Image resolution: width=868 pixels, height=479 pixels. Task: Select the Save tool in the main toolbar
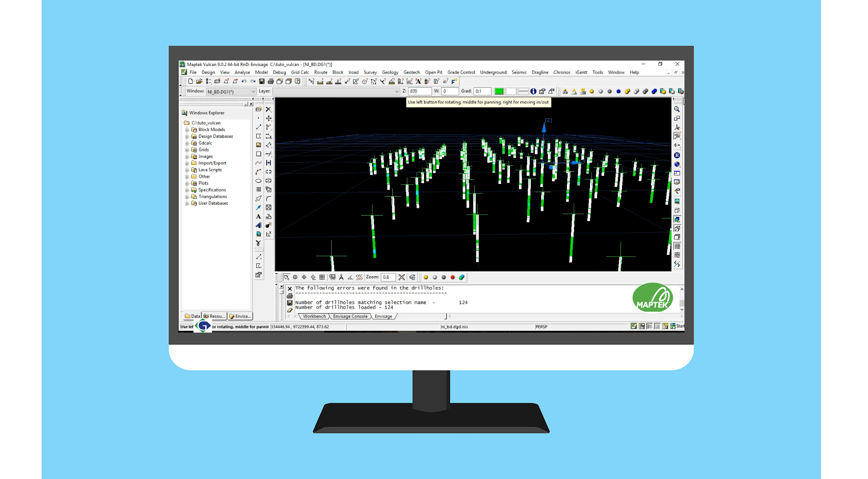[262, 82]
